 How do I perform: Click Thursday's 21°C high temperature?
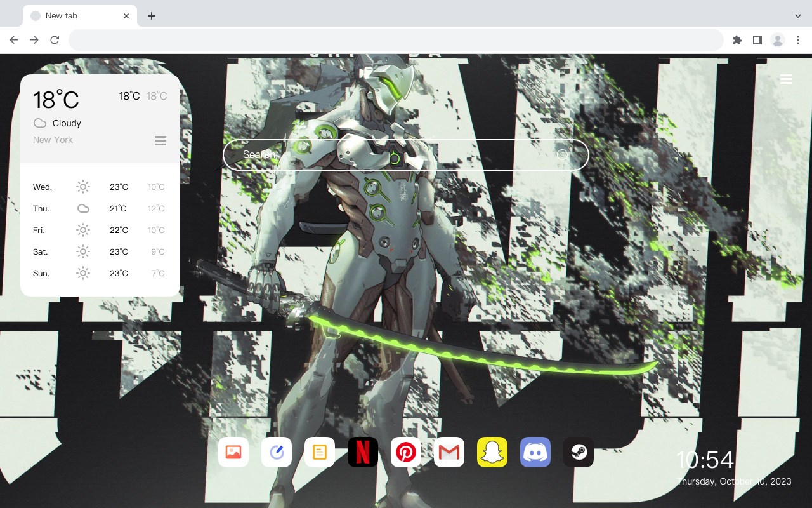pos(119,208)
